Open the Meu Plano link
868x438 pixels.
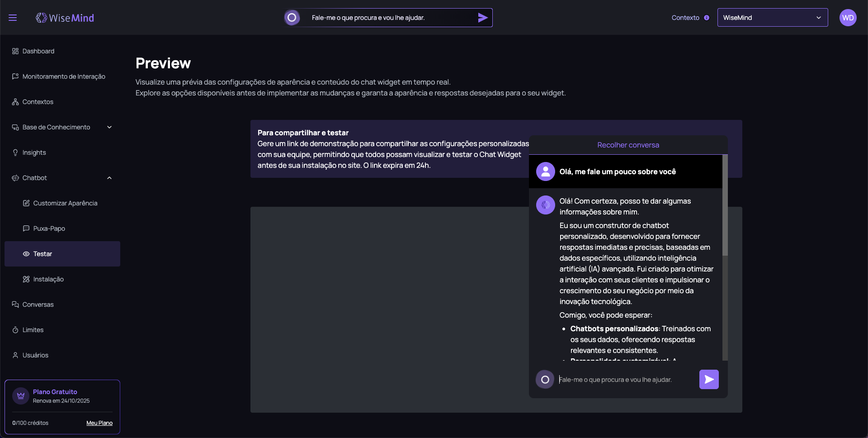click(99, 423)
